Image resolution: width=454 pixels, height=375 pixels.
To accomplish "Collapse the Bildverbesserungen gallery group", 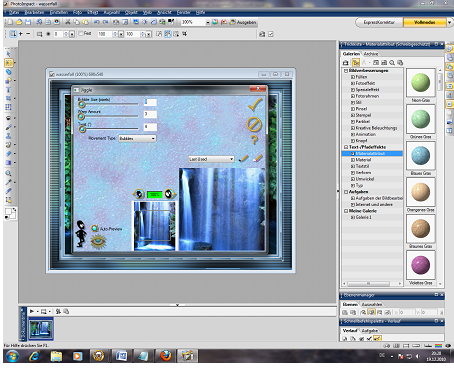I will point(346,71).
